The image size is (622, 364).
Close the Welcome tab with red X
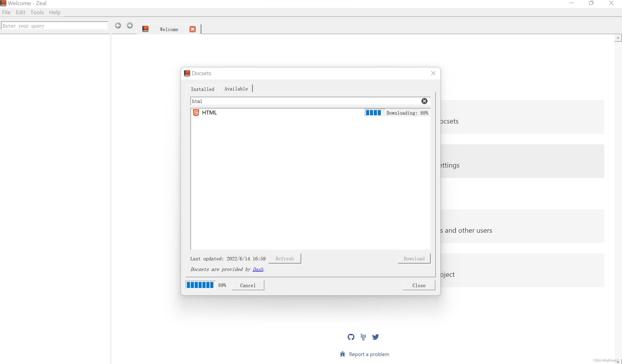(x=193, y=29)
